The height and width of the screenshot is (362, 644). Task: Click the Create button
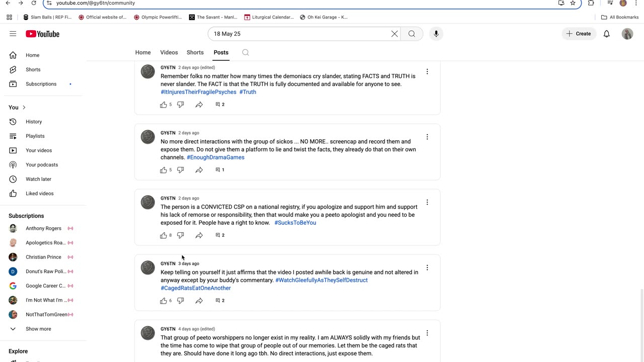(579, 34)
